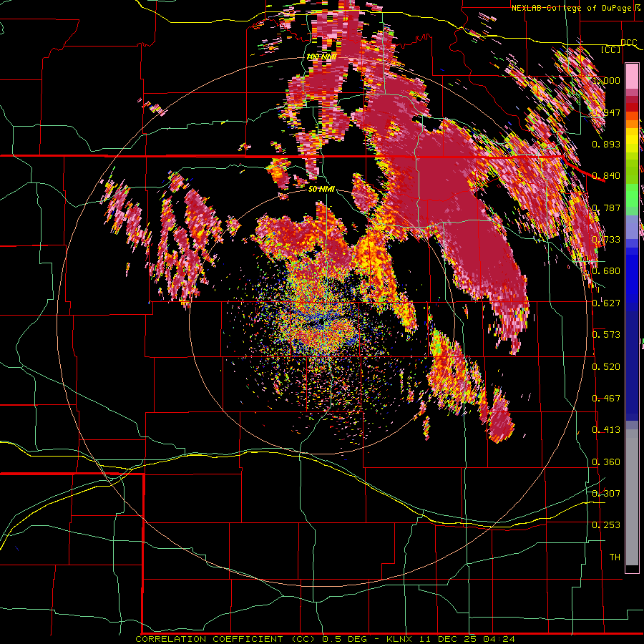Click the "0.680" scale value
The height and width of the screenshot is (644, 644).
(607, 271)
